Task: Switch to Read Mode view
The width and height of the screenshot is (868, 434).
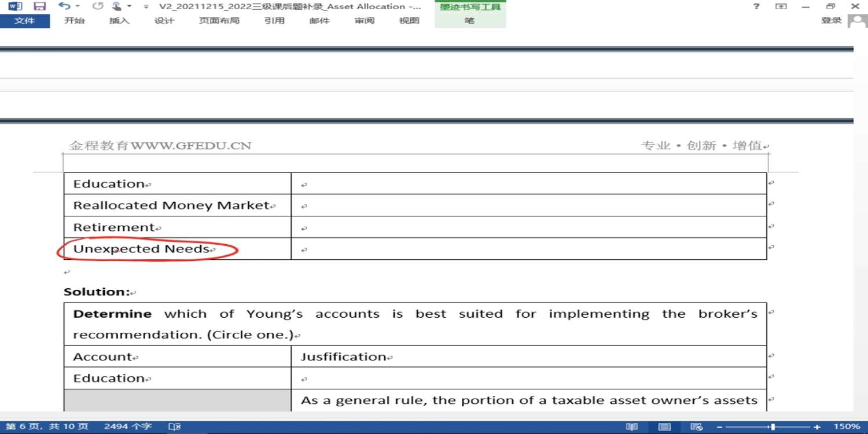Action: click(632, 427)
